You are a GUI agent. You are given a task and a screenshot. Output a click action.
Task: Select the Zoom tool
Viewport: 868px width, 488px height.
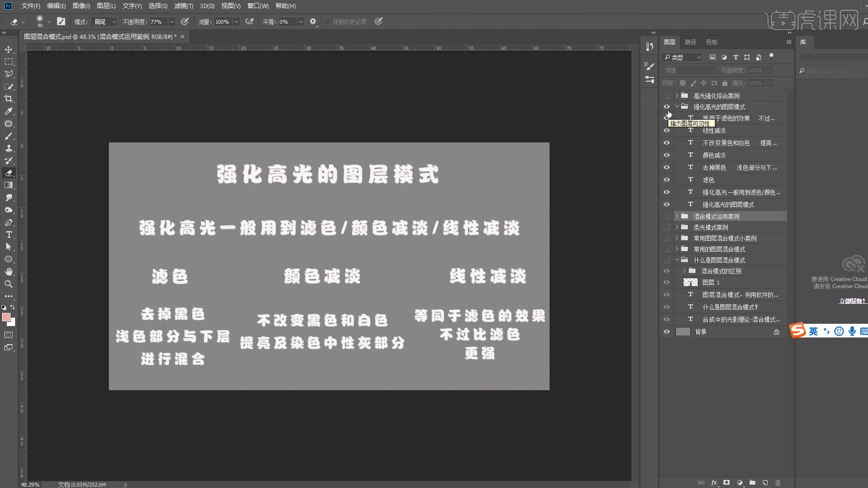(9, 284)
